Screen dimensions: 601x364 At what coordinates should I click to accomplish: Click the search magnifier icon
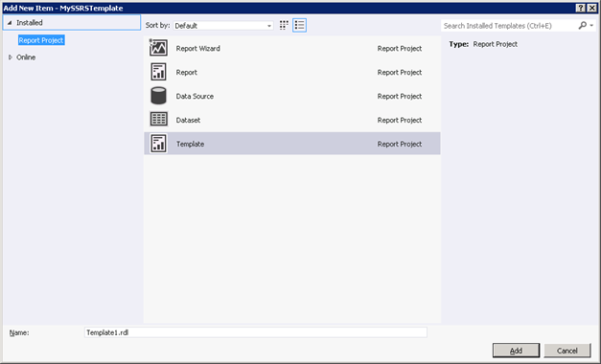[x=582, y=25]
